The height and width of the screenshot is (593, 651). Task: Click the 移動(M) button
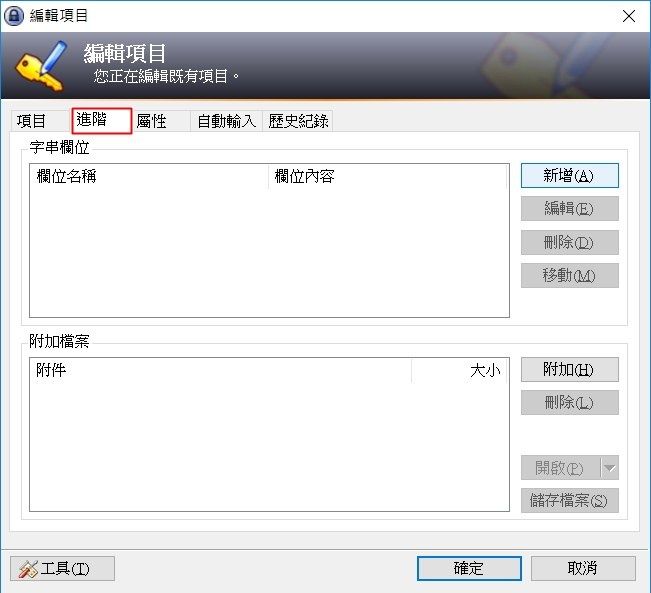[570, 275]
